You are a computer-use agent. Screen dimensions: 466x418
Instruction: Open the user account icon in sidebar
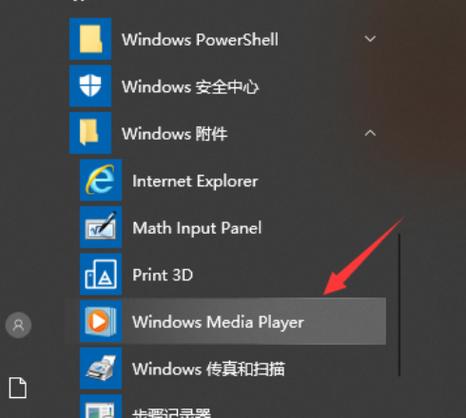click(x=18, y=325)
